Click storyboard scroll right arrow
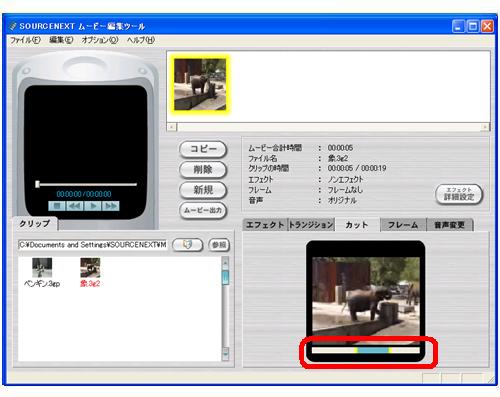Viewport: 500px width, 397px height. point(485,127)
